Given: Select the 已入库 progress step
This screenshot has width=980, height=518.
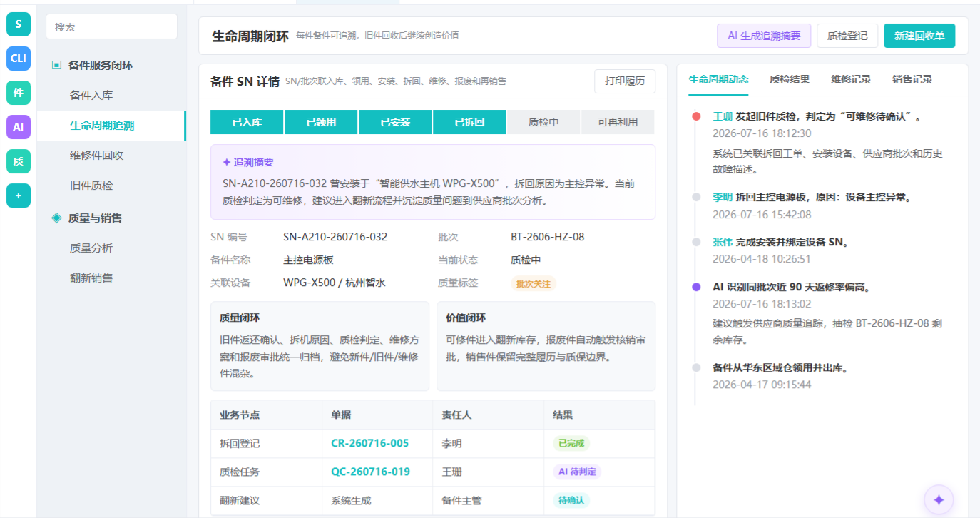Looking at the screenshot, I should 247,122.
